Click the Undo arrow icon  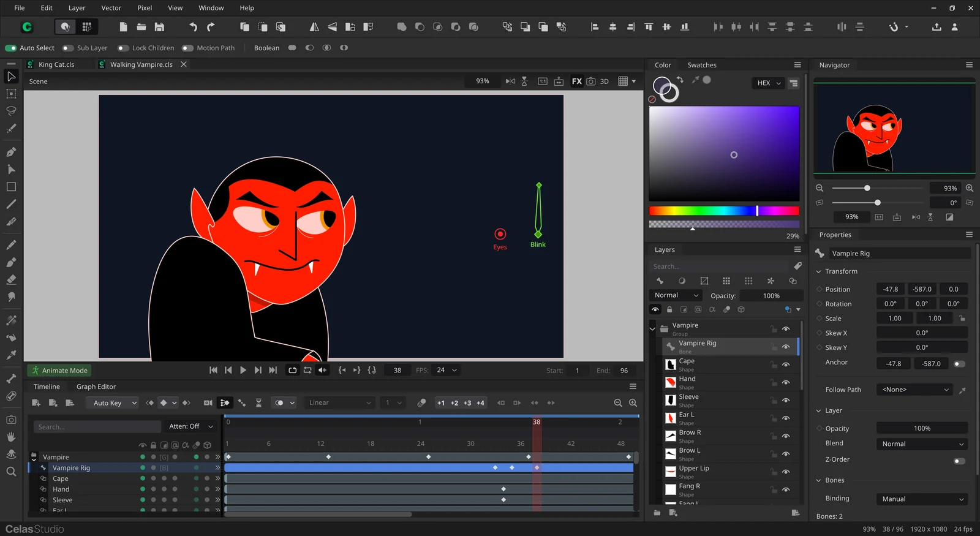pyautogui.click(x=193, y=27)
